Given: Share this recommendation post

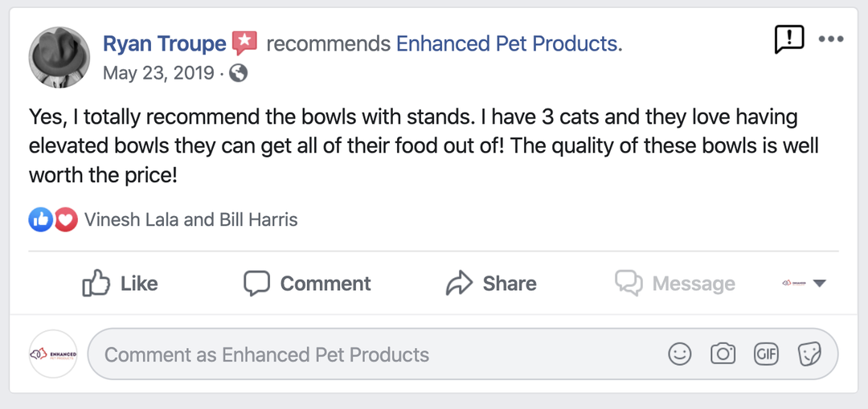Looking at the screenshot, I should coord(491,284).
